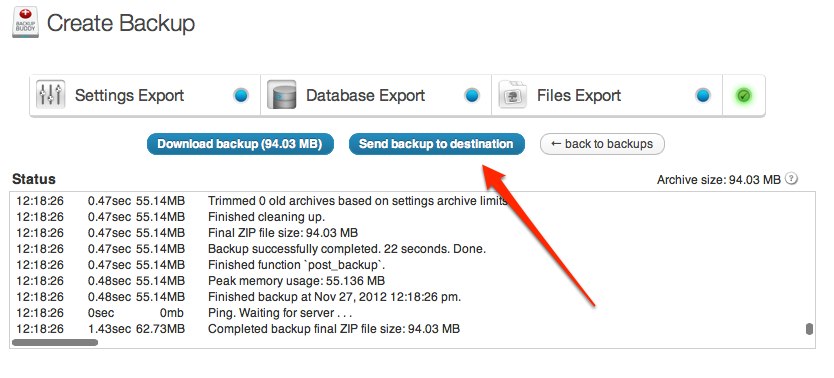Click the Final ZIP file size log entry

pyautogui.click(x=283, y=233)
